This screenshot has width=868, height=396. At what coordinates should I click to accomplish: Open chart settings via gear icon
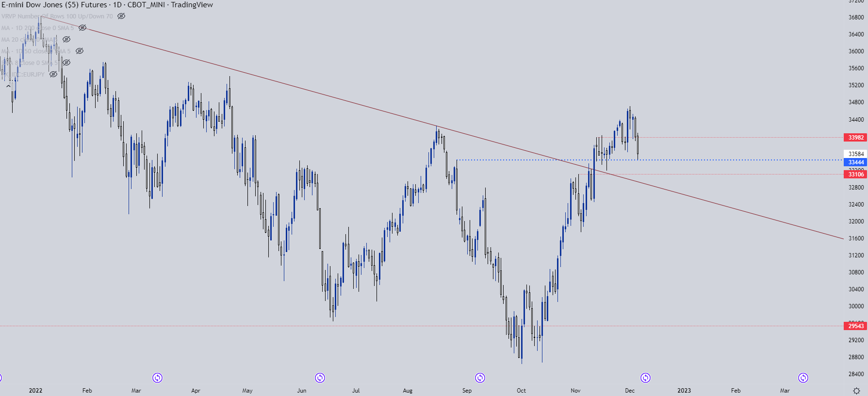coord(856,391)
